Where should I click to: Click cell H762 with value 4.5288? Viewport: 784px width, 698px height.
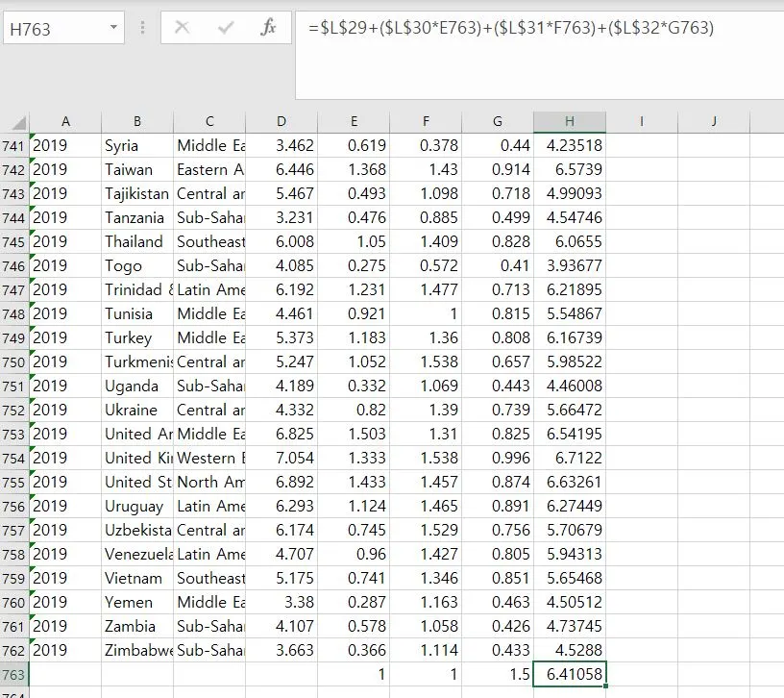(x=570, y=650)
